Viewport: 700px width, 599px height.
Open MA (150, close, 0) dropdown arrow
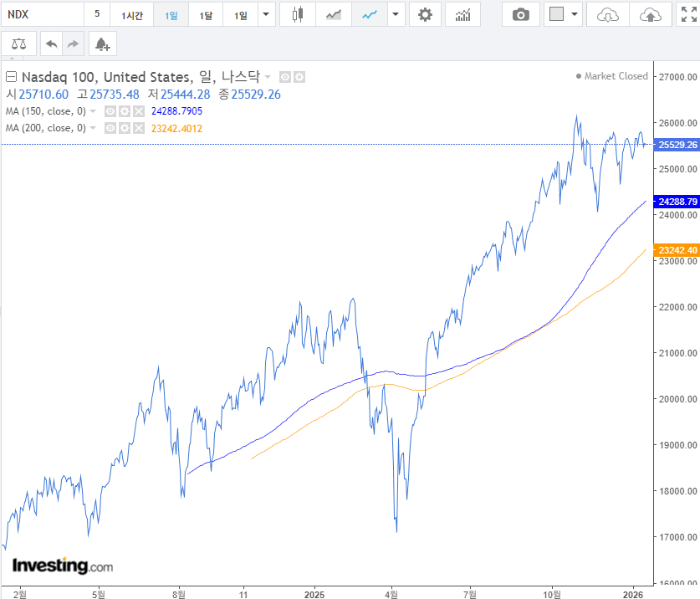click(93, 110)
